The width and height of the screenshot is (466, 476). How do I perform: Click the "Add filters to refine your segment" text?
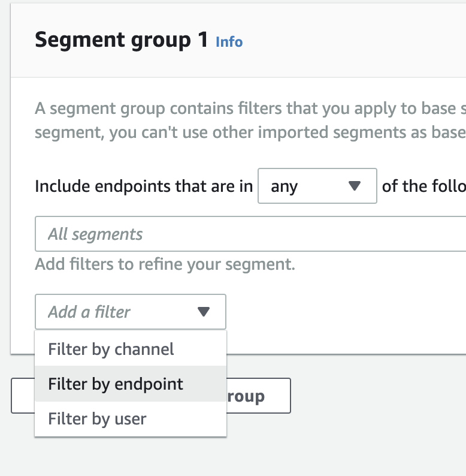[x=165, y=264]
